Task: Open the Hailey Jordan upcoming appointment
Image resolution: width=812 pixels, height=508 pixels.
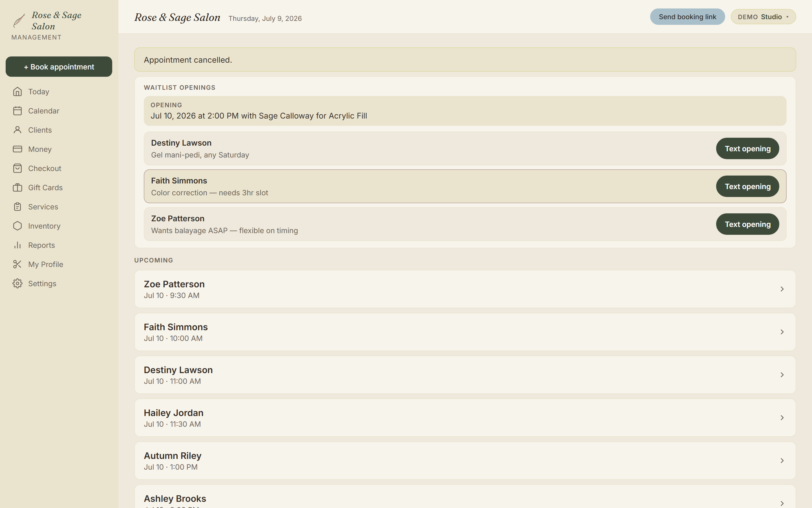Action: click(465, 418)
